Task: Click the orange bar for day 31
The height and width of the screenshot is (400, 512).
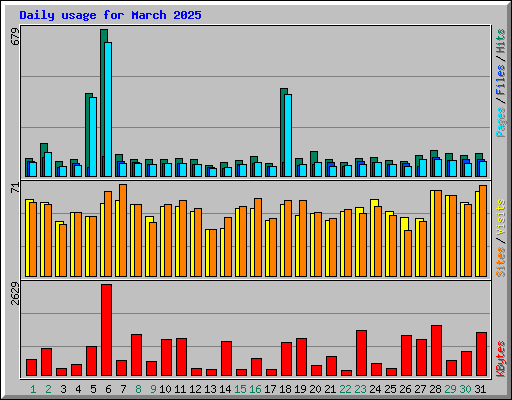Action: 483,231
